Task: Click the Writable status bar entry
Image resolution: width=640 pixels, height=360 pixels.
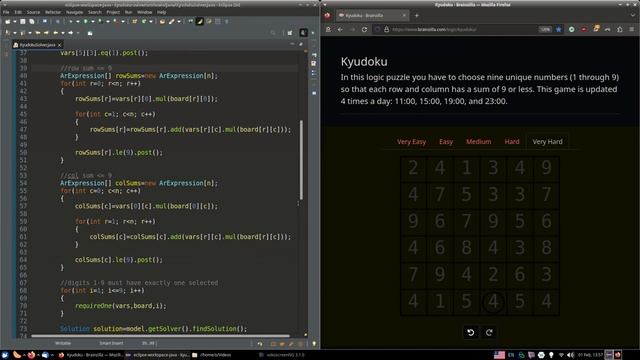Action: coord(63,344)
